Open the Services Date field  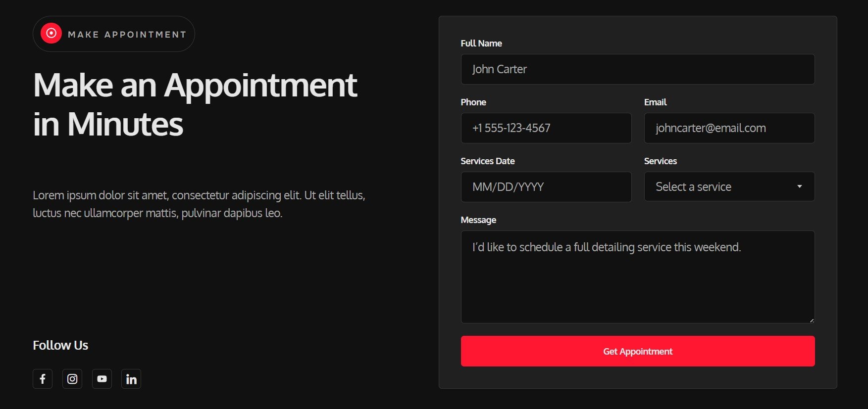point(546,187)
